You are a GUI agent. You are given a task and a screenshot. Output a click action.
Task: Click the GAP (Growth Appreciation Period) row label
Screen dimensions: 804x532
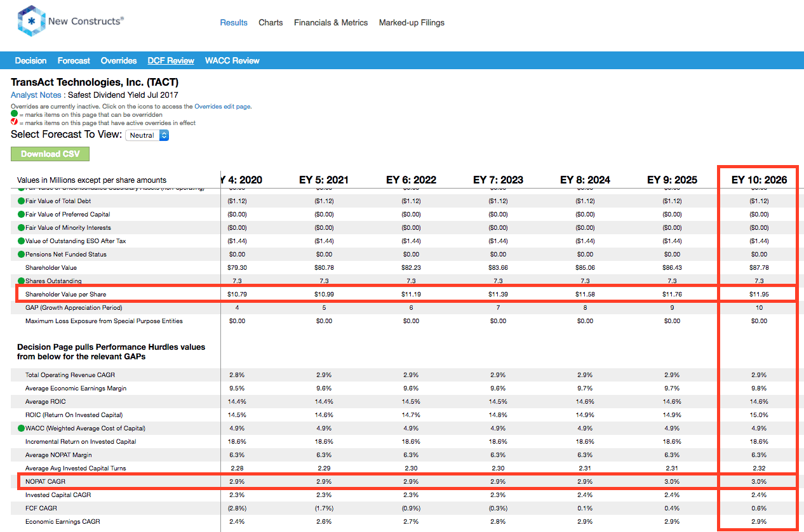pos(74,308)
